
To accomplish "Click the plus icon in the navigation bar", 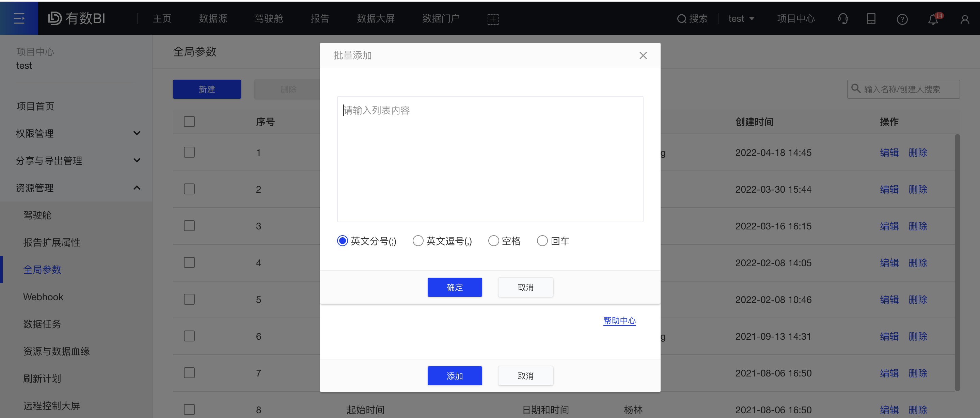I will pos(493,19).
